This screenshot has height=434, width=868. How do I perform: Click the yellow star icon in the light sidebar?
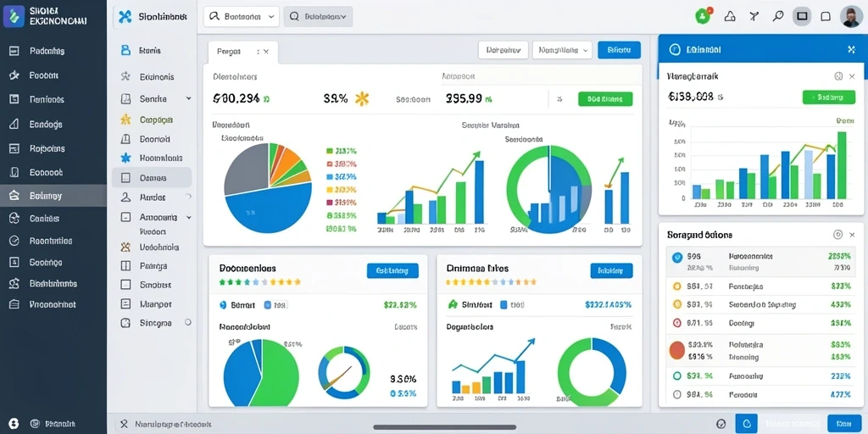coord(125,119)
